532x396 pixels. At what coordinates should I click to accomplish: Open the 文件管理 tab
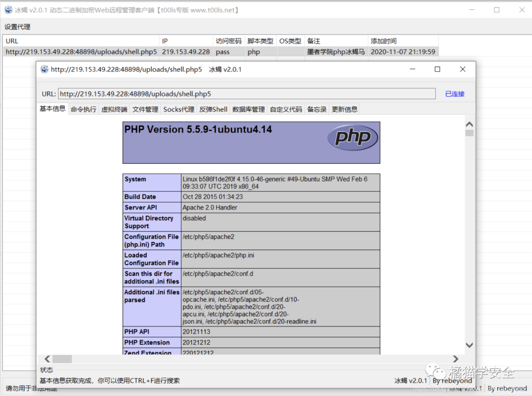(145, 109)
